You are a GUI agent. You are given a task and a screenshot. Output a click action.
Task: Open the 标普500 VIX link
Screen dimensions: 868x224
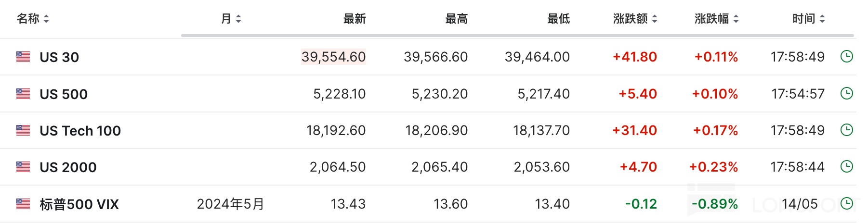pos(79,204)
